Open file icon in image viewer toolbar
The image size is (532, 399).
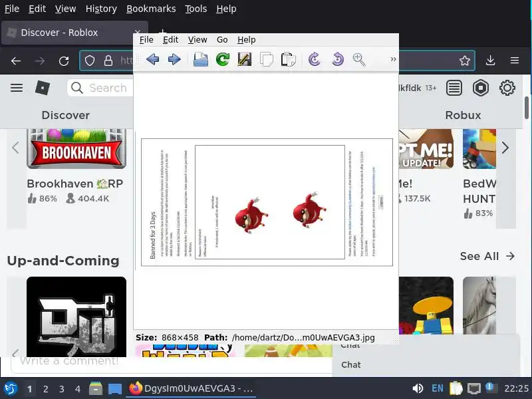pos(201,59)
